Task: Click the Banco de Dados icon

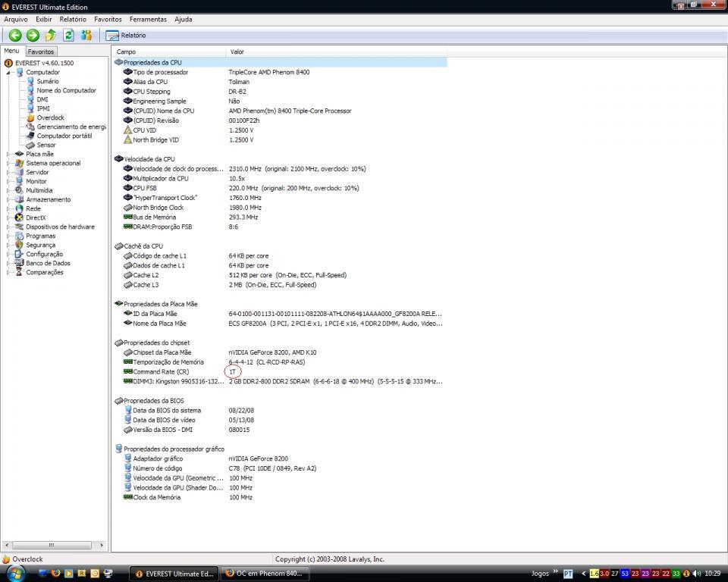Action: point(19,263)
